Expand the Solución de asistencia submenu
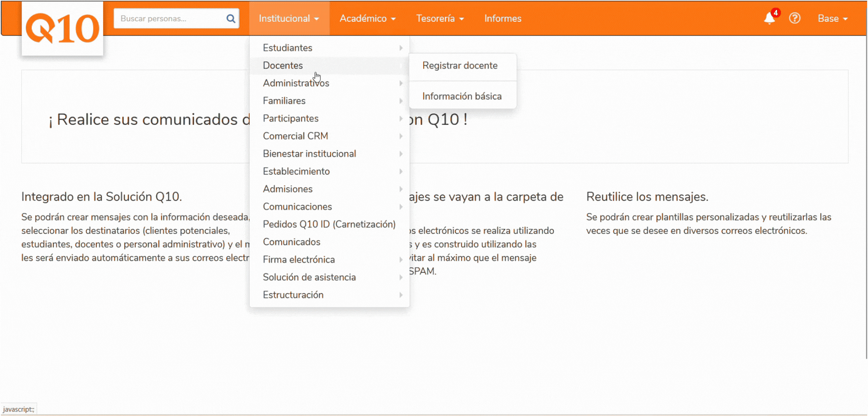The image size is (868, 416). point(330,277)
